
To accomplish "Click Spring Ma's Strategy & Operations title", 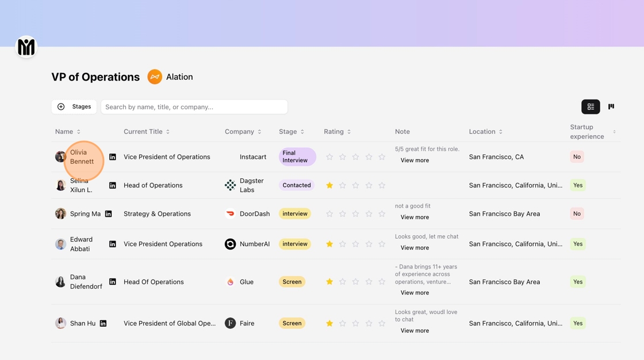I will tap(158, 214).
